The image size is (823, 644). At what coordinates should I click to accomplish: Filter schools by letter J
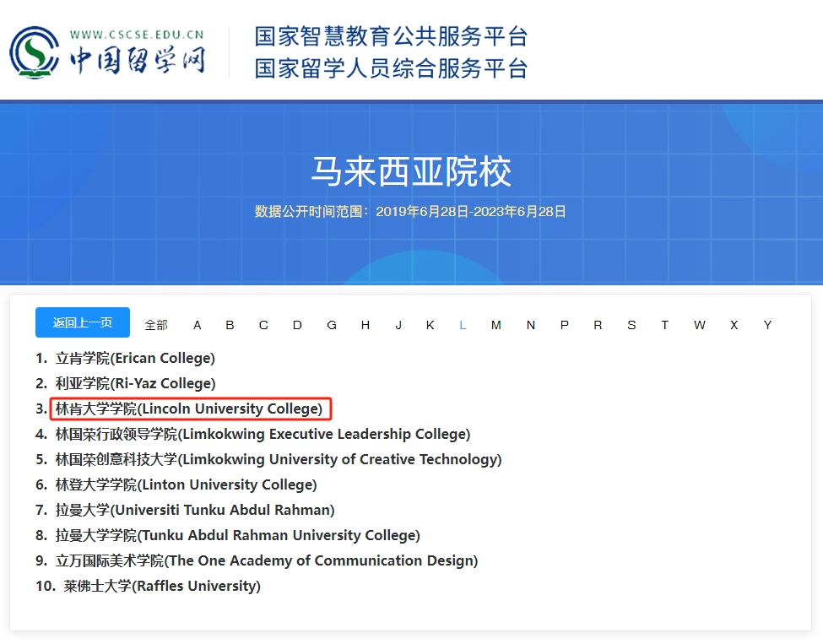(x=398, y=326)
